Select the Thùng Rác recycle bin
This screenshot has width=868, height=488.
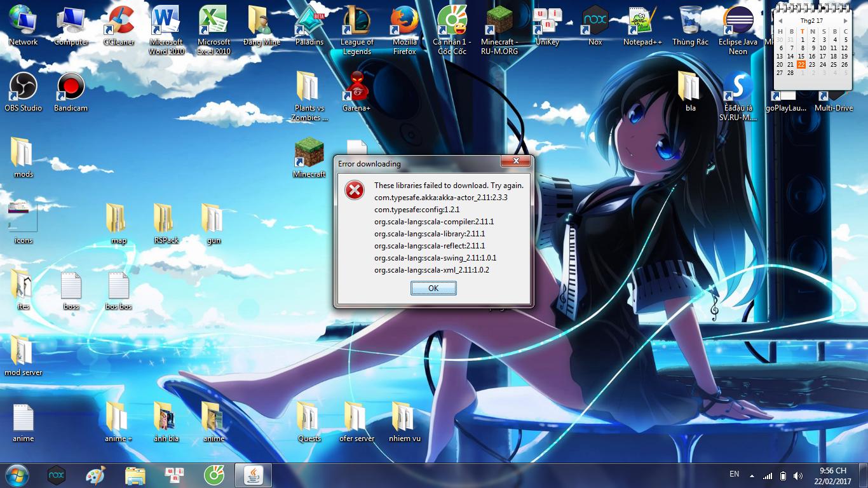[x=691, y=26]
